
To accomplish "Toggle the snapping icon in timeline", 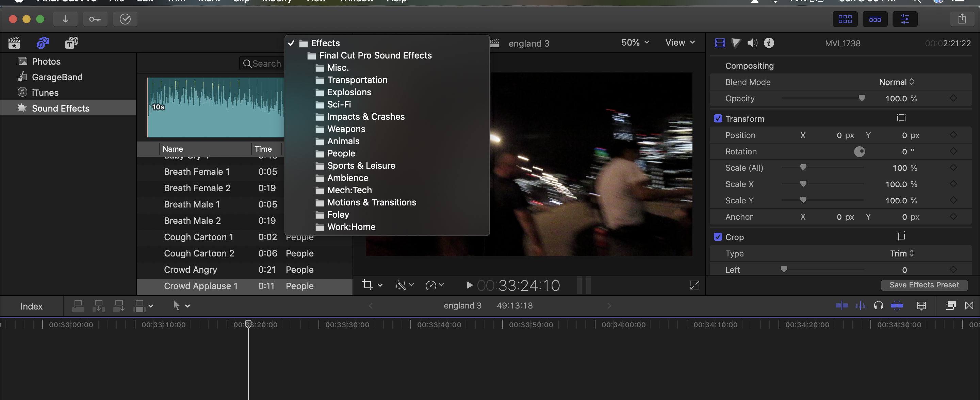I will 896,306.
